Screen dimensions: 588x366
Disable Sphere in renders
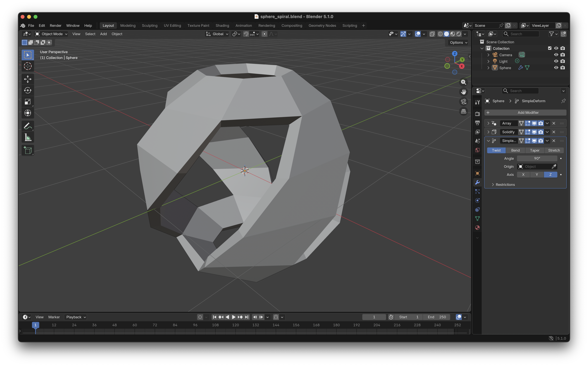coord(563,68)
